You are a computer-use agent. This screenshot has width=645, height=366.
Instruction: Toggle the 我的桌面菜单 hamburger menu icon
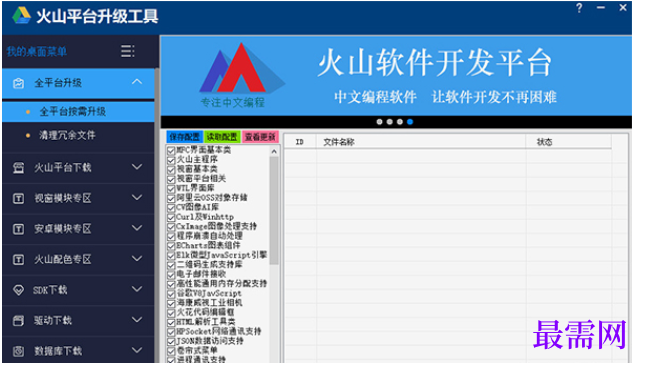coord(128,51)
